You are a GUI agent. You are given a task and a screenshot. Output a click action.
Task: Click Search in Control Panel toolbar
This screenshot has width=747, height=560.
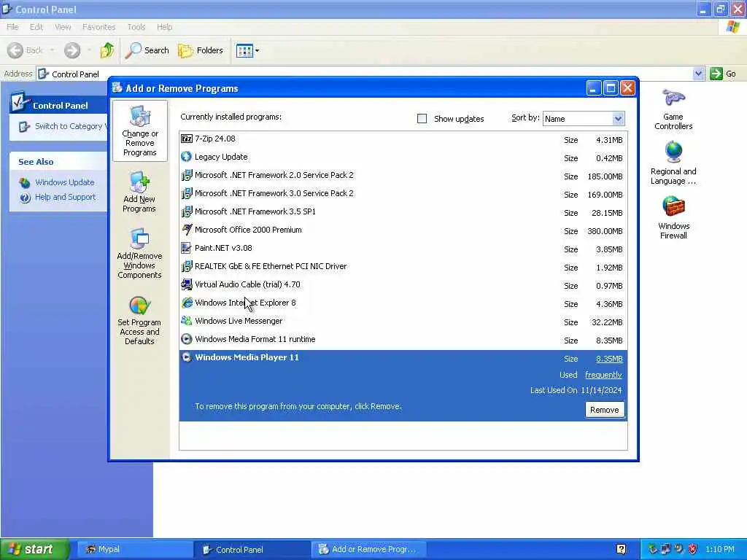point(147,50)
